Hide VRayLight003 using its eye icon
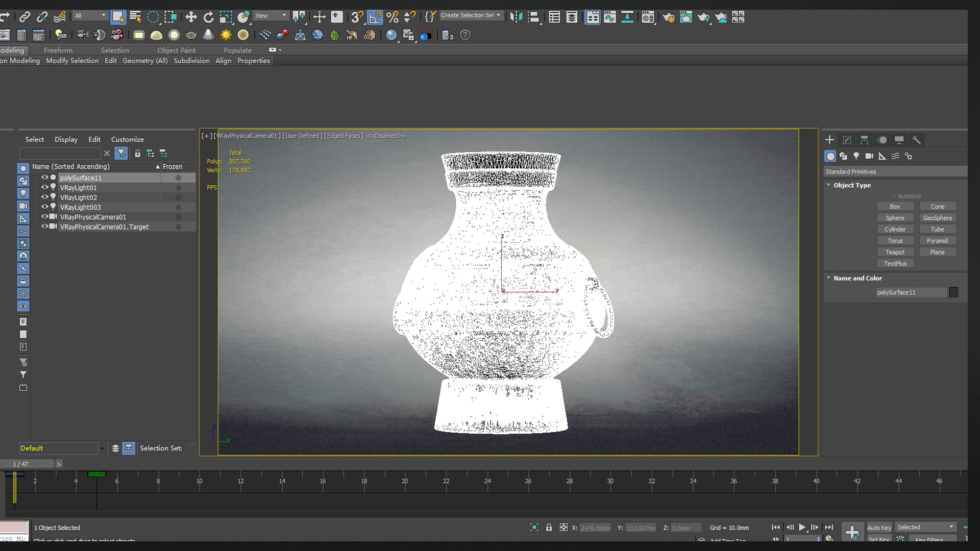The width and height of the screenshot is (980, 551). (44, 207)
